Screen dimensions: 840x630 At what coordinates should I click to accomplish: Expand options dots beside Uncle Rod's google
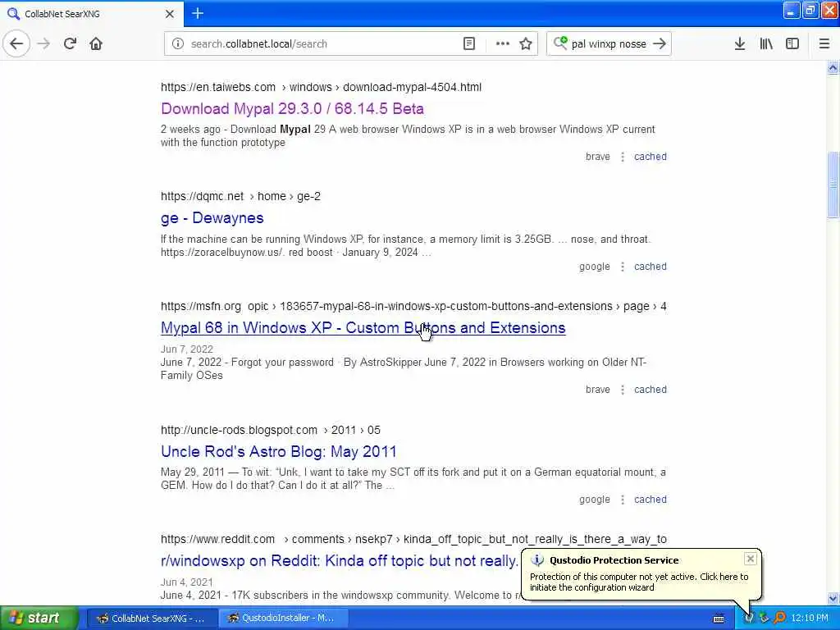(x=623, y=500)
